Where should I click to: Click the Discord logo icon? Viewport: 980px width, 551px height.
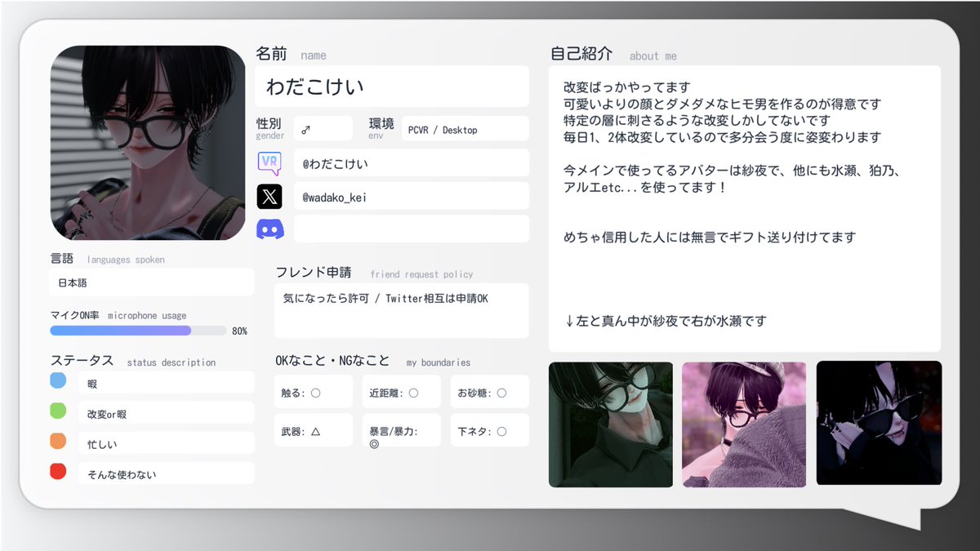(x=269, y=229)
